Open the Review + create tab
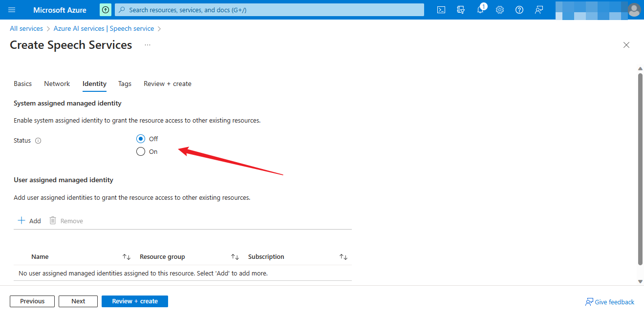Viewport: 644px width, 317px height. (168, 84)
